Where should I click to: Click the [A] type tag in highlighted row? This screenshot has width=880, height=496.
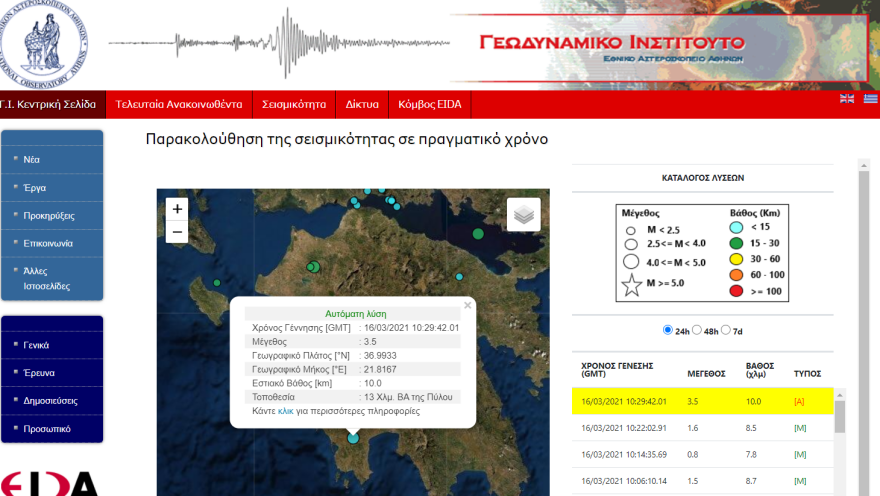pos(799,401)
